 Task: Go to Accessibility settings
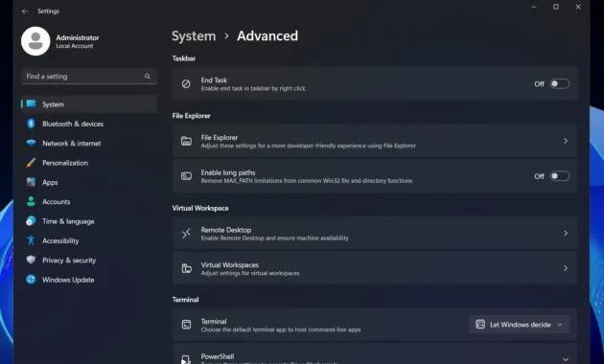(x=89, y=240)
